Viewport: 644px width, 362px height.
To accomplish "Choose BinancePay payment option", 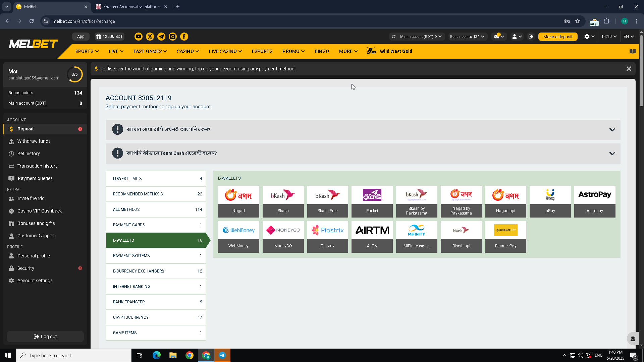I will click(505, 237).
